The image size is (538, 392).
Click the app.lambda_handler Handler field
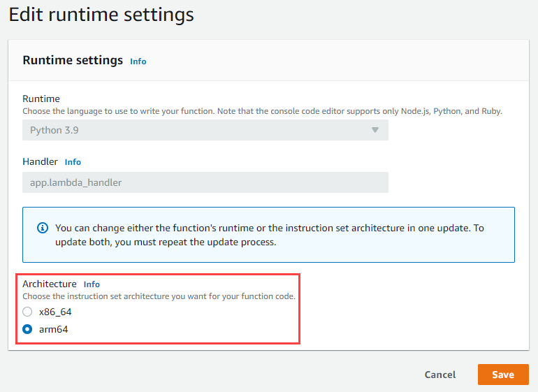[205, 183]
